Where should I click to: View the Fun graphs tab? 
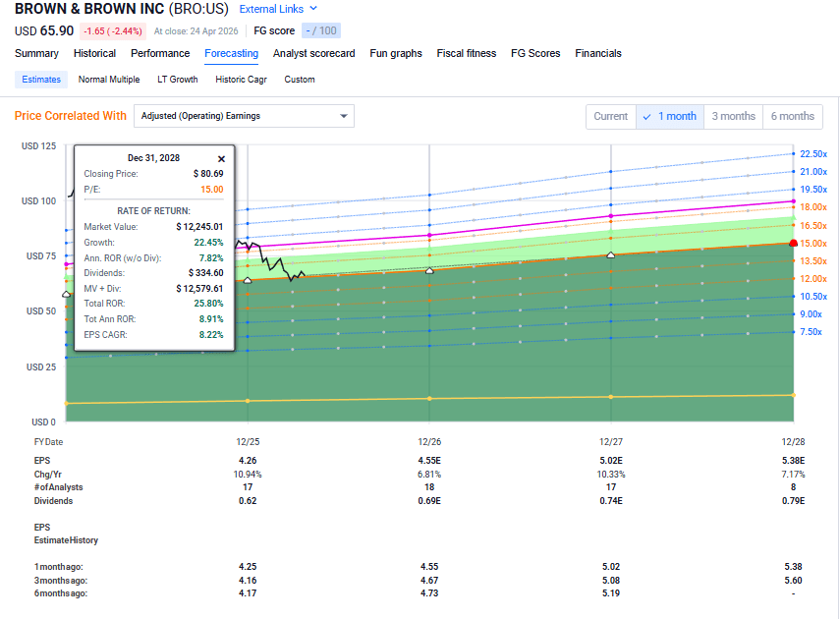pos(396,54)
